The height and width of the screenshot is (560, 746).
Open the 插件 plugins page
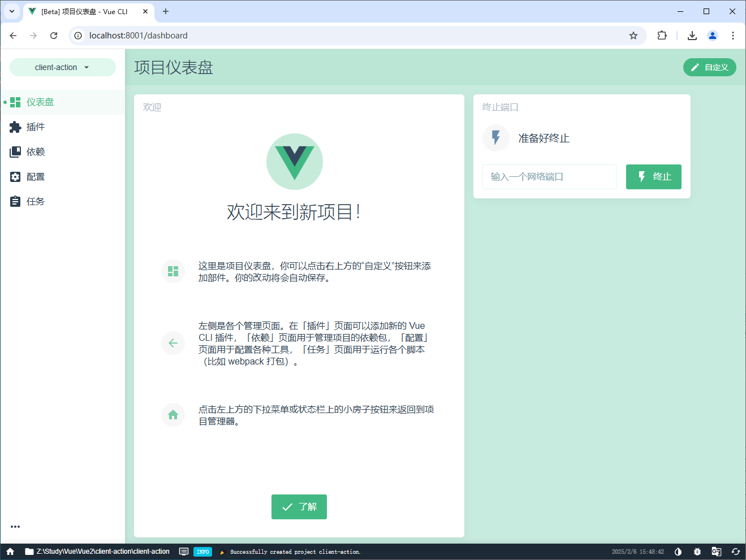[x=62, y=127]
